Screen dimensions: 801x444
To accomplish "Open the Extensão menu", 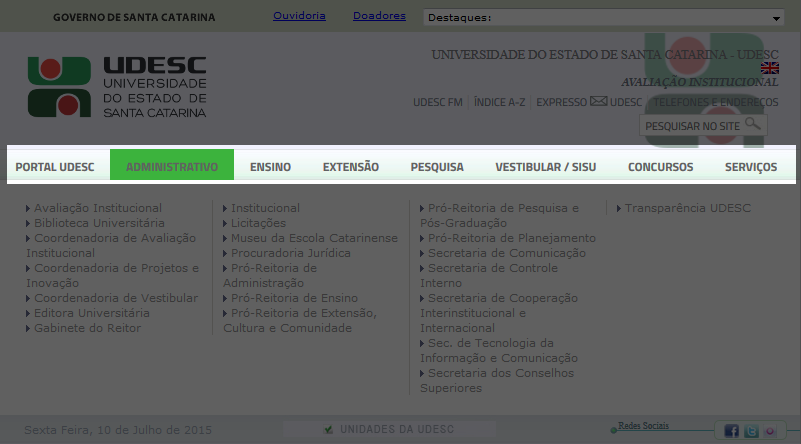I will [x=350, y=167].
